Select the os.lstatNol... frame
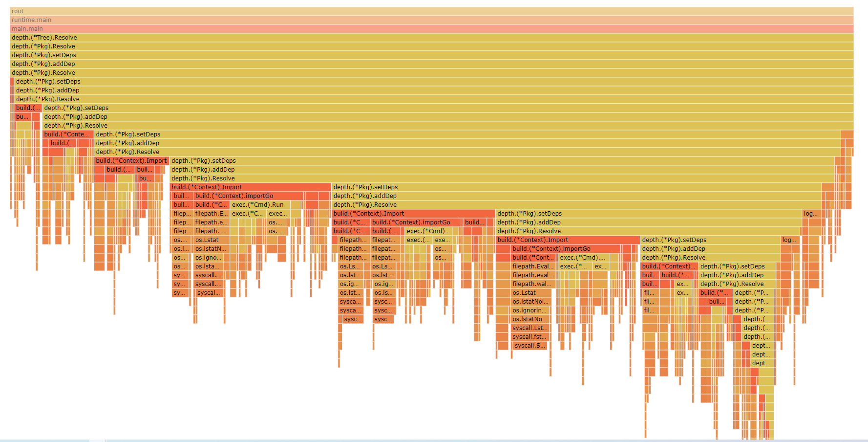Image resolution: width=868 pixels, height=442 pixels. [529, 301]
